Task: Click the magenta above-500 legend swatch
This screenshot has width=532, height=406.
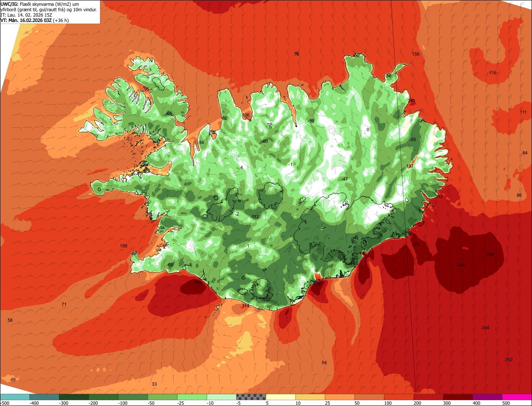Action: coord(517,397)
